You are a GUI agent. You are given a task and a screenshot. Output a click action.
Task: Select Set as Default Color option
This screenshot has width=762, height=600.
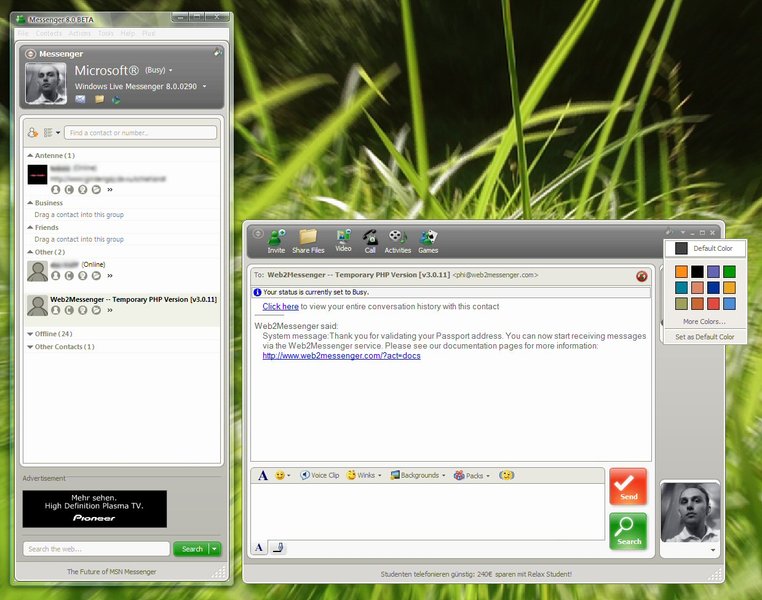click(x=704, y=337)
